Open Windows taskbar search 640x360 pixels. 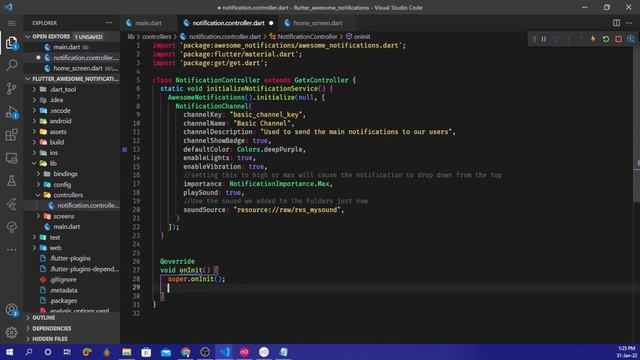point(29,352)
